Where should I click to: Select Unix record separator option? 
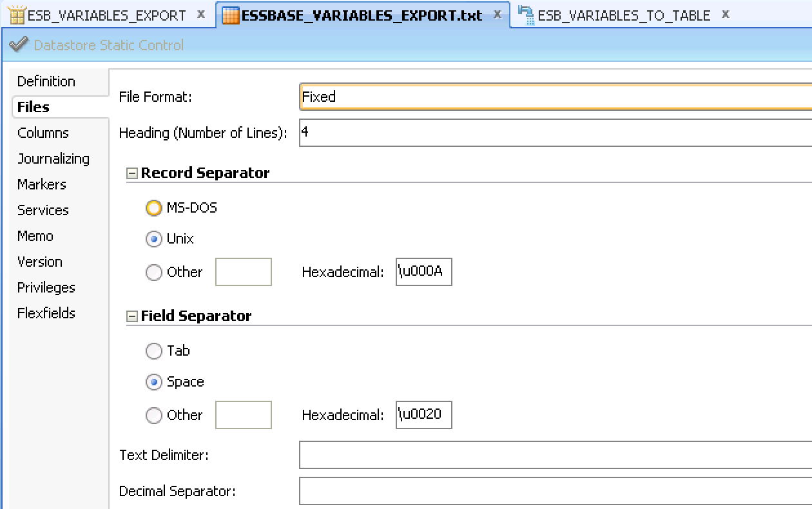(153, 239)
